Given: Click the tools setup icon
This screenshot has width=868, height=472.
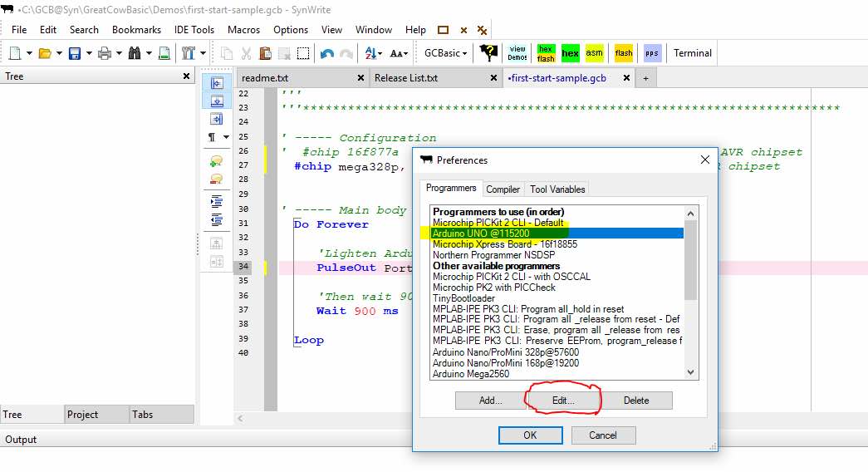Looking at the screenshot, I should 189,53.
